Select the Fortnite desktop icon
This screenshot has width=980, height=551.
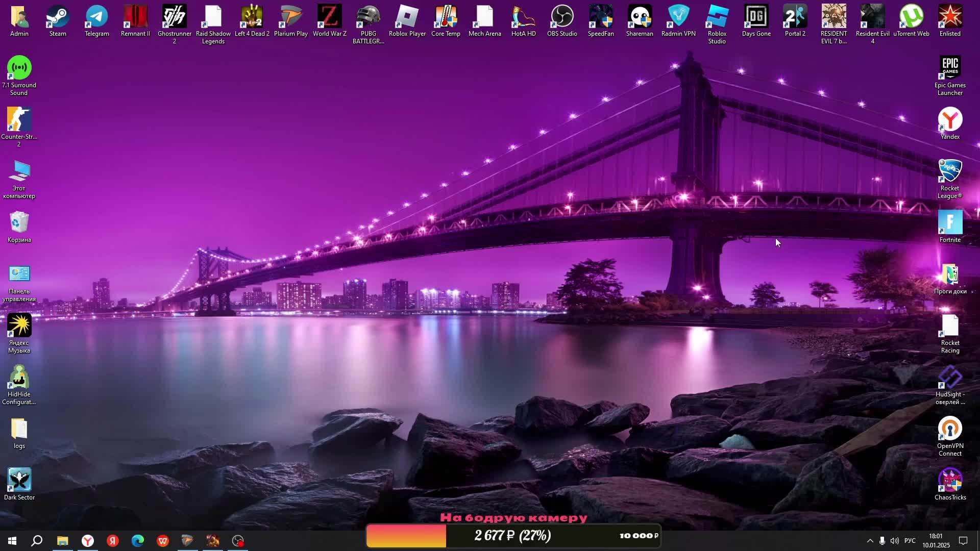(950, 227)
